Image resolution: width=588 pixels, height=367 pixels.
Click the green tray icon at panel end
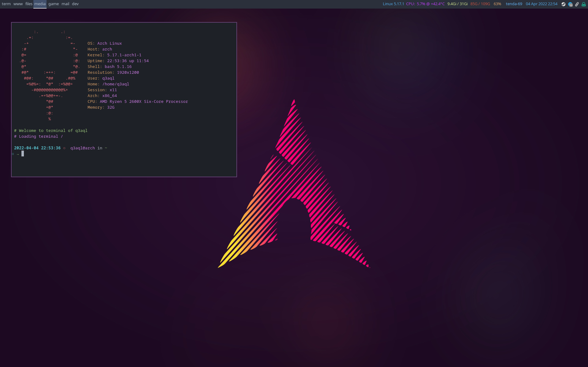coord(584,4)
